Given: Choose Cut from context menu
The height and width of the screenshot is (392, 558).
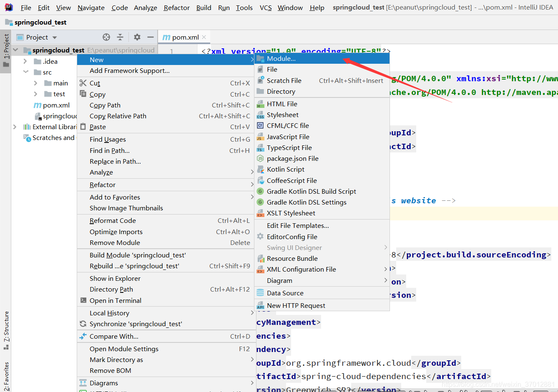Looking at the screenshot, I should 166,83.
